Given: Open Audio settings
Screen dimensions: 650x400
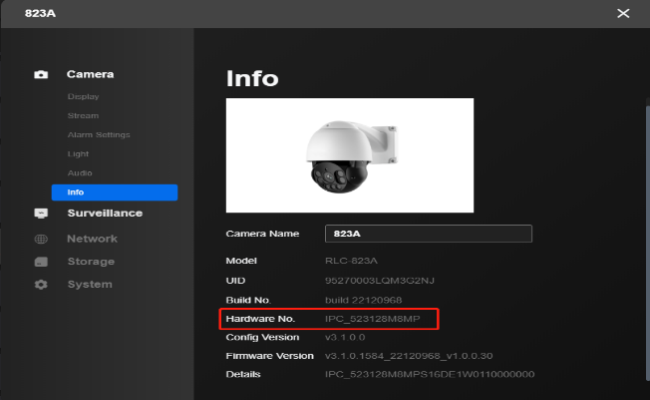Looking at the screenshot, I should point(79,173).
